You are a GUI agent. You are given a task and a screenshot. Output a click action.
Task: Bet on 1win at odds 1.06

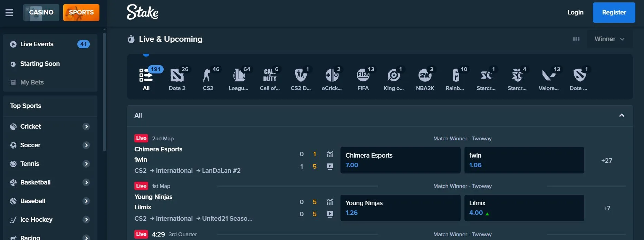524,160
